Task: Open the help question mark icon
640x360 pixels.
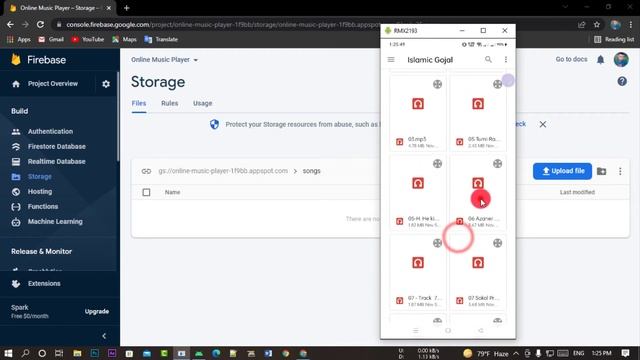Action: (622, 81)
